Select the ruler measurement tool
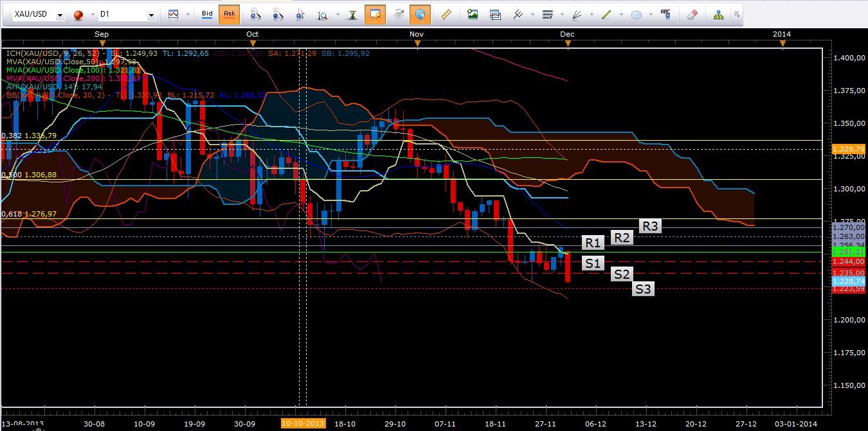 point(446,13)
